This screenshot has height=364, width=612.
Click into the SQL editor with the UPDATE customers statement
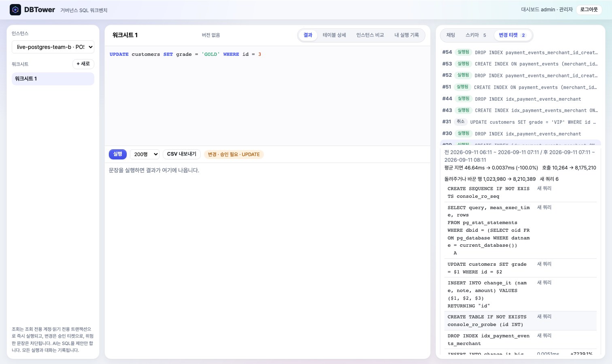[x=268, y=96]
